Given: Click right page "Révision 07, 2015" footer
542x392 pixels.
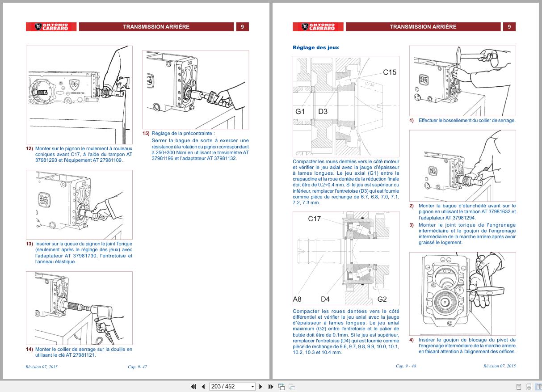Looking at the screenshot, I should point(500,366).
